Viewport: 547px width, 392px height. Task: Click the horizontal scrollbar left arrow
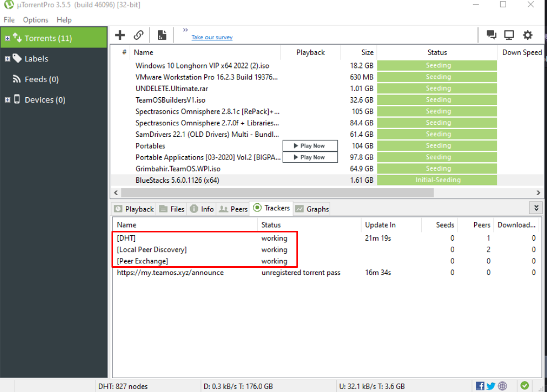116,192
